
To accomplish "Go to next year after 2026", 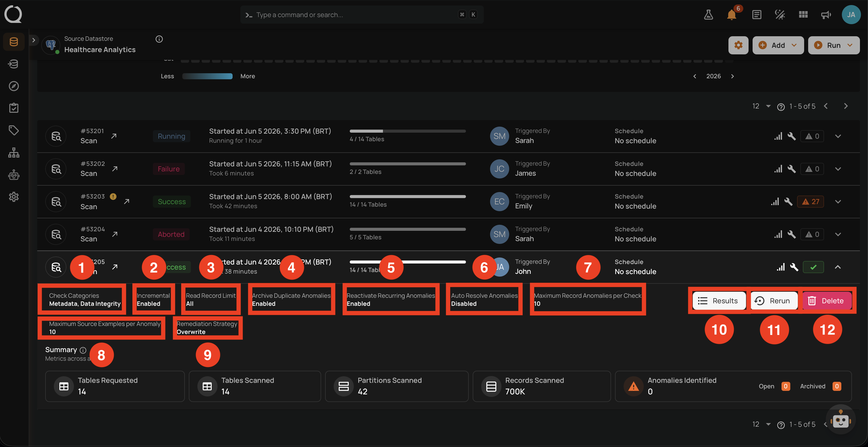I will point(732,76).
